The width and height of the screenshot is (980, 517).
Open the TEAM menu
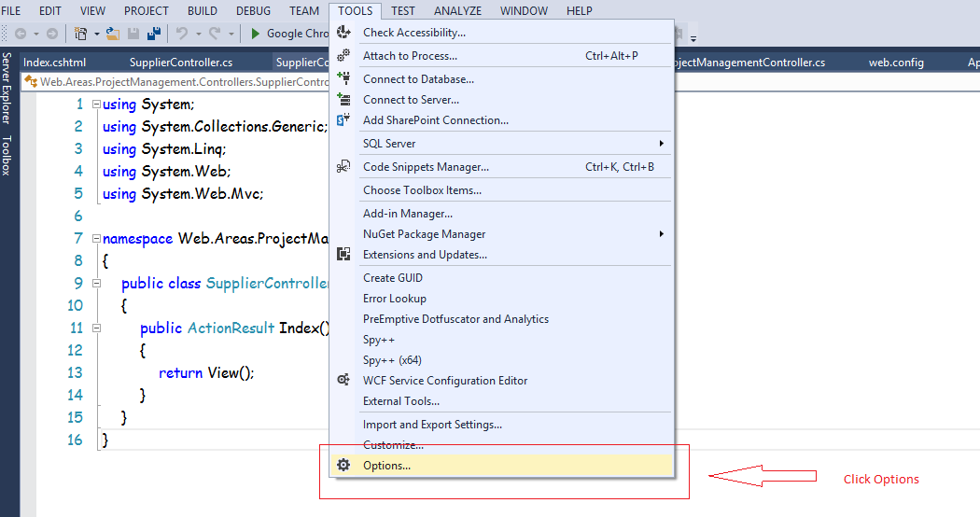304,10
